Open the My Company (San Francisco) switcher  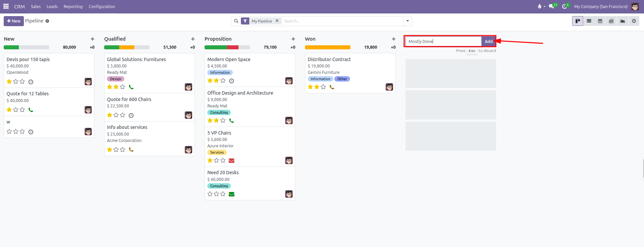[x=601, y=6]
